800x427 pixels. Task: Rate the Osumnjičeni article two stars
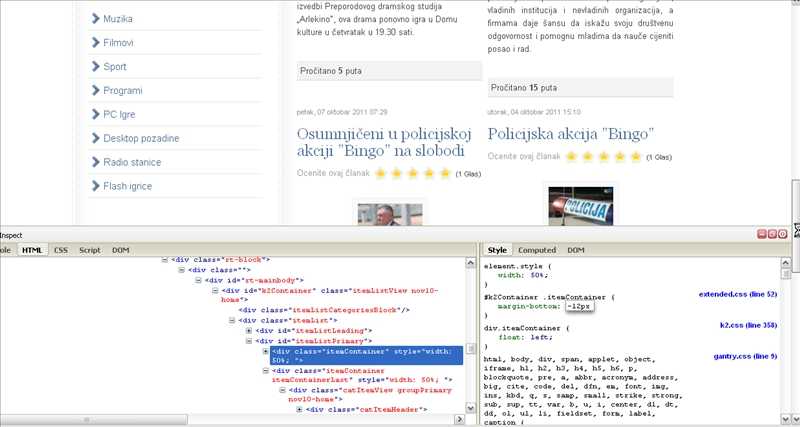[396, 173]
